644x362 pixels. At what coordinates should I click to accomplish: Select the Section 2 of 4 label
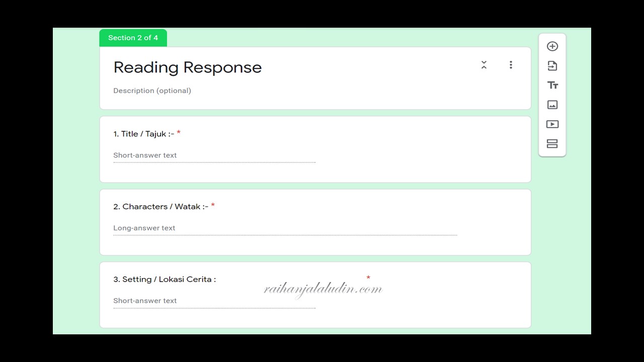click(133, 38)
